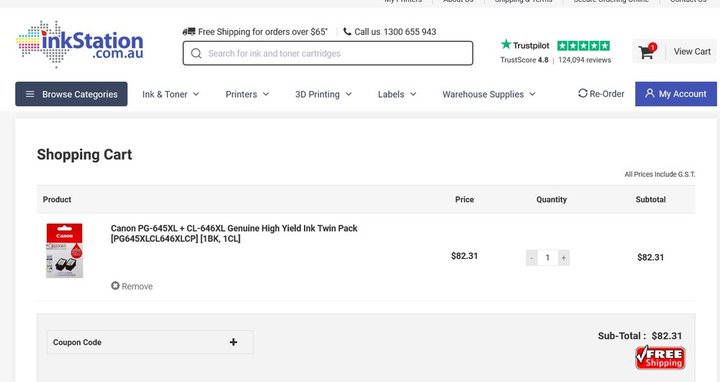Open the Ink & Toner dropdown

(x=170, y=94)
